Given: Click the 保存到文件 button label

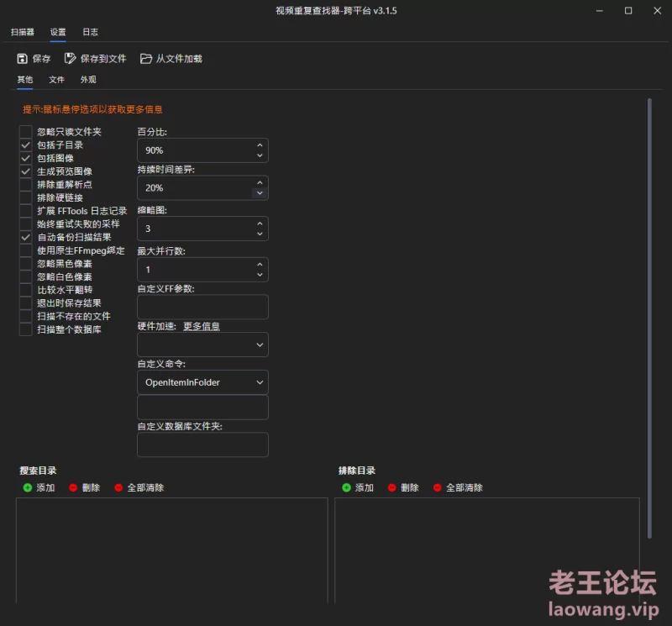Looking at the screenshot, I should [103, 59].
